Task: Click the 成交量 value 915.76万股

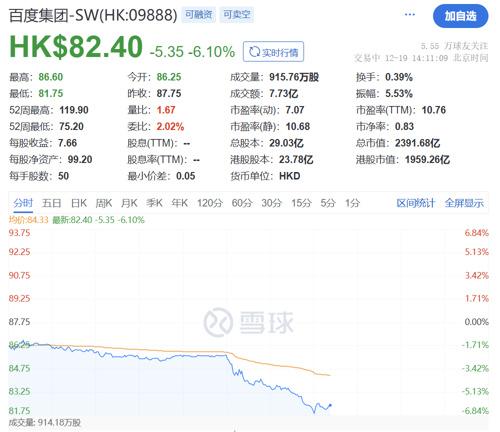Action: (x=294, y=77)
